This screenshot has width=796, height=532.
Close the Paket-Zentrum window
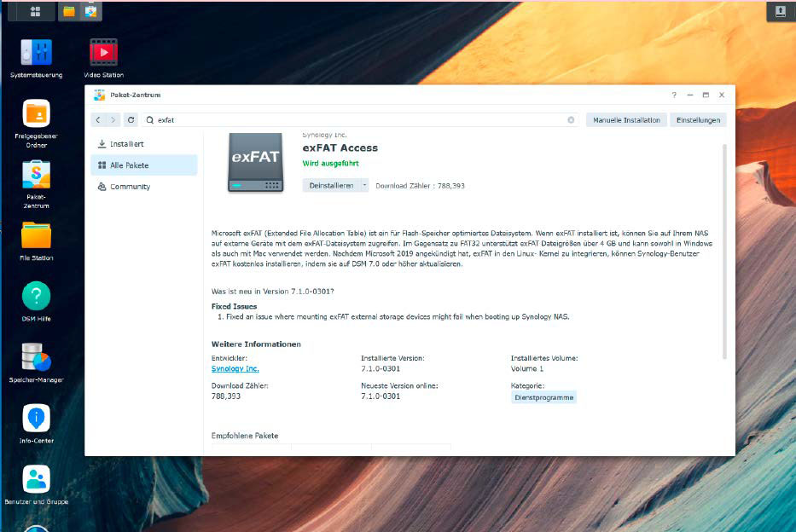tap(722, 95)
